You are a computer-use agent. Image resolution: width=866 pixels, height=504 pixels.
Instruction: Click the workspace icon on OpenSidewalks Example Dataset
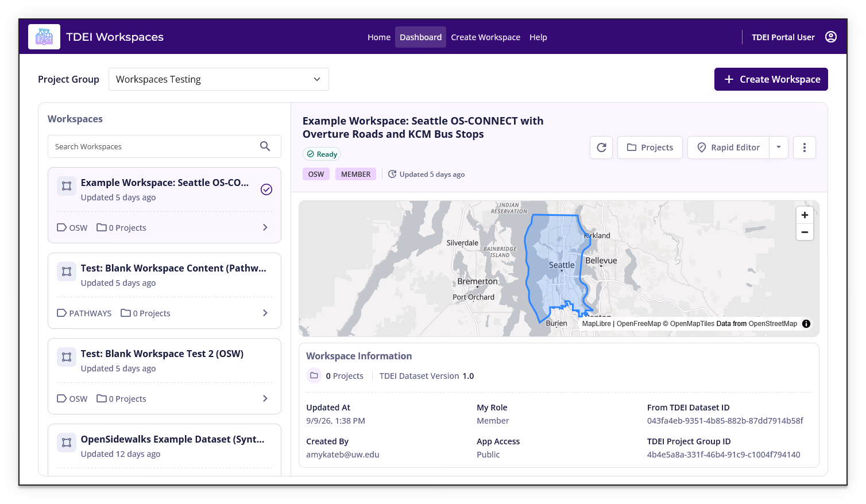tap(67, 443)
